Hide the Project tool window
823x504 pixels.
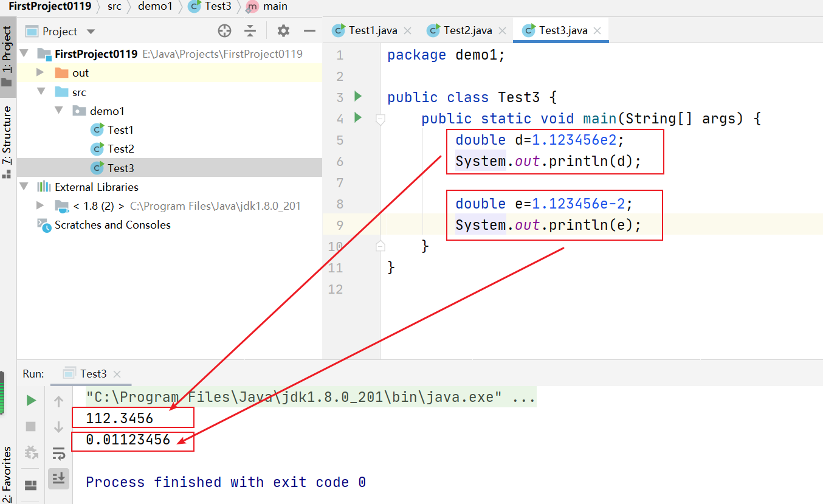[x=310, y=31]
